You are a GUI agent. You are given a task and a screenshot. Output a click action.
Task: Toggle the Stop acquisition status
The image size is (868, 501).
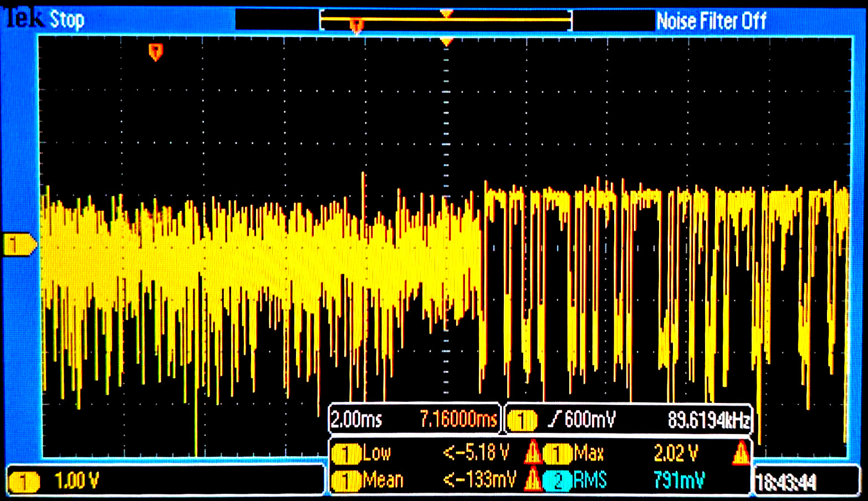pos(67,20)
